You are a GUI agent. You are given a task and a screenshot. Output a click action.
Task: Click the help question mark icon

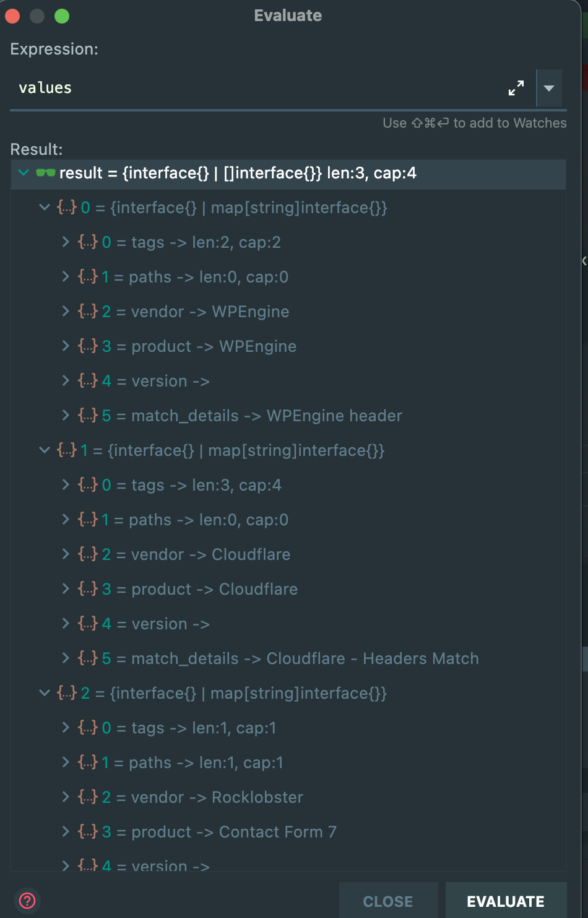pos(27,901)
